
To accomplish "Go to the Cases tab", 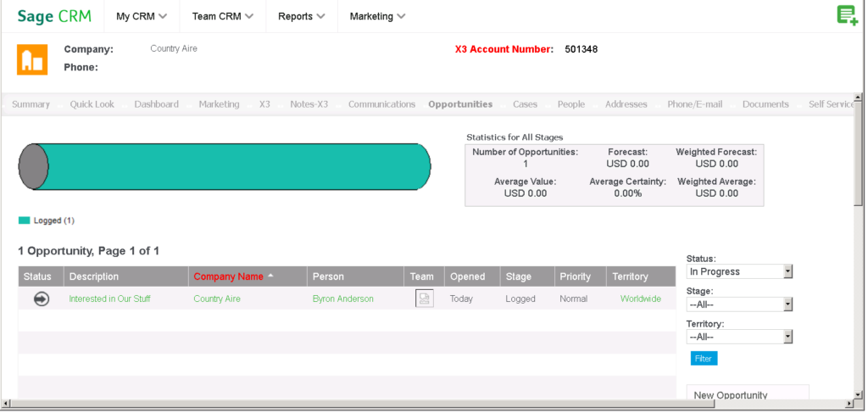I will [x=525, y=104].
